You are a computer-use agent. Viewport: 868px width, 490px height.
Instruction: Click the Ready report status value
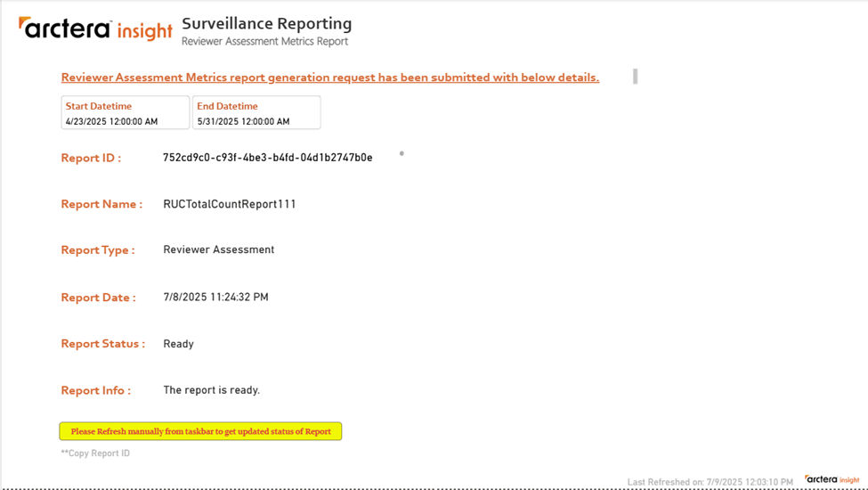click(x=178, y=344)
